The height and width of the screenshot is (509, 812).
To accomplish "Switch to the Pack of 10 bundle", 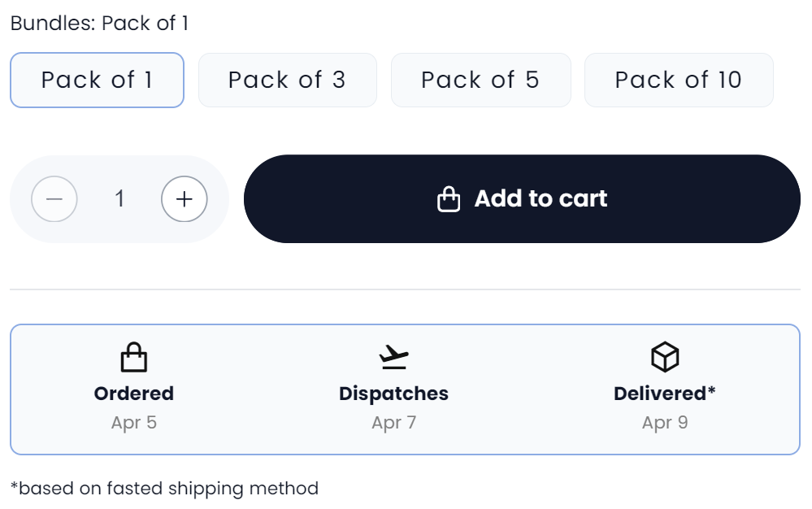I will (679, 80).
